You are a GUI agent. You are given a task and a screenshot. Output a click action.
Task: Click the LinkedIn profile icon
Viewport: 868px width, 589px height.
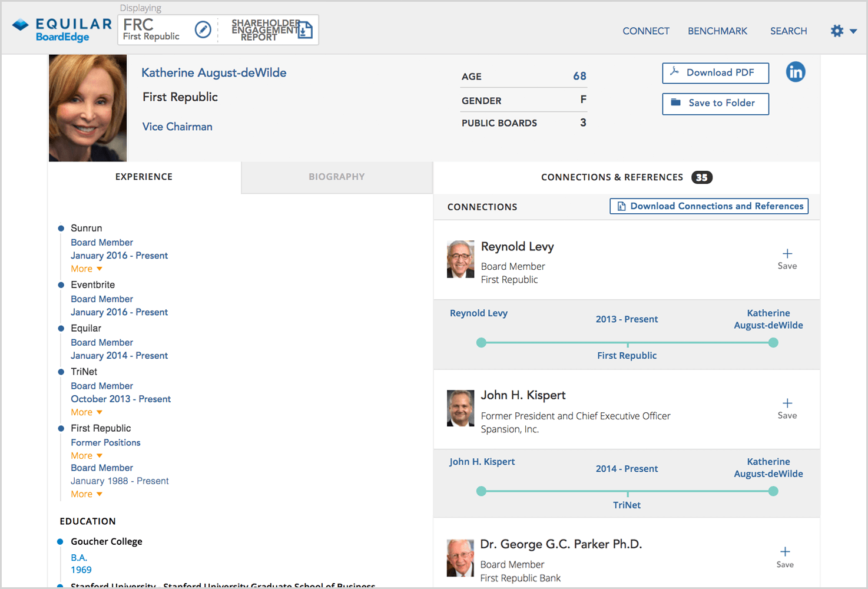pos(795,72)
